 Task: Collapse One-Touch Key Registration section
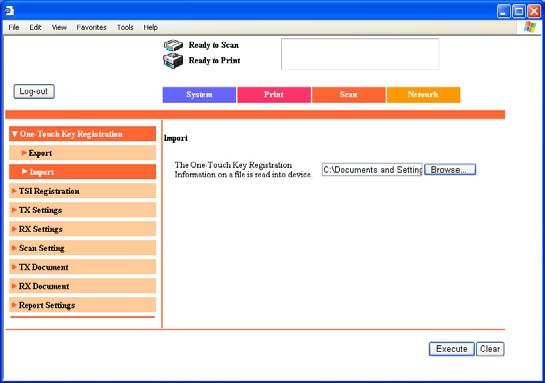click(82, 134)
